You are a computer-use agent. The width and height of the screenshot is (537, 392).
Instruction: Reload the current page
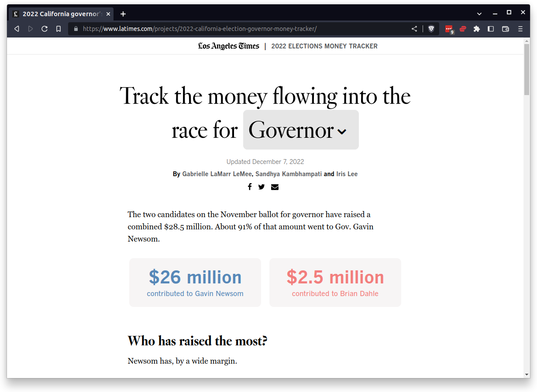point(45,29)
